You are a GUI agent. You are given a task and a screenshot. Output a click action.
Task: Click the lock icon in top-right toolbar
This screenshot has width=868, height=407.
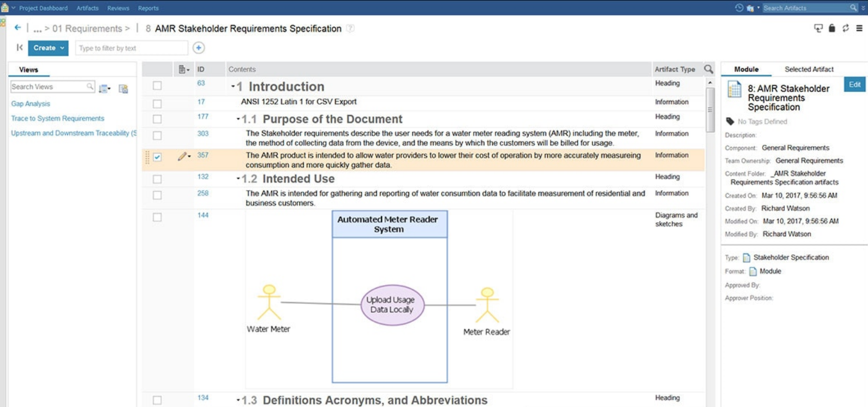tap(832, 28)
